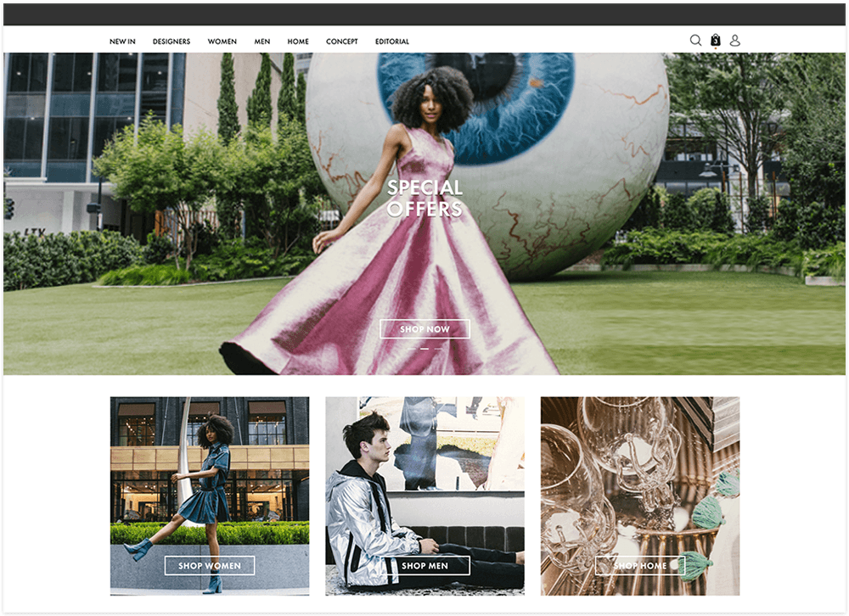849x616 pixels.
Task: Open the search magnifier icon
Action: coord(695,40)
